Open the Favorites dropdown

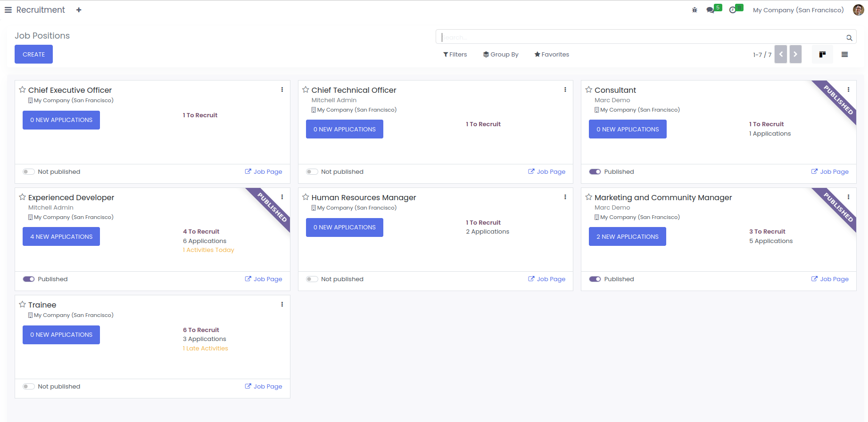click(x=552, y=55)
